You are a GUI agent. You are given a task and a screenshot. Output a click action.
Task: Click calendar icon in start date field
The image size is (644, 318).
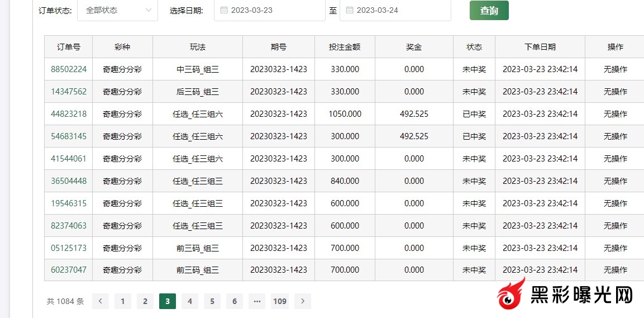(x=224, y=10)
